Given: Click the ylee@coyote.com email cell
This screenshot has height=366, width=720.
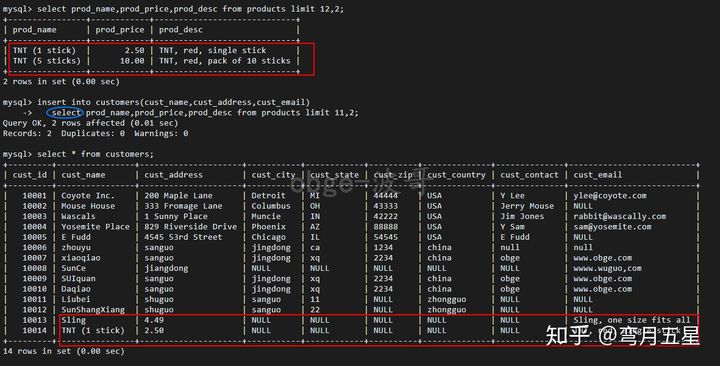Looking at the screenshot, I should tap(610, 196).
